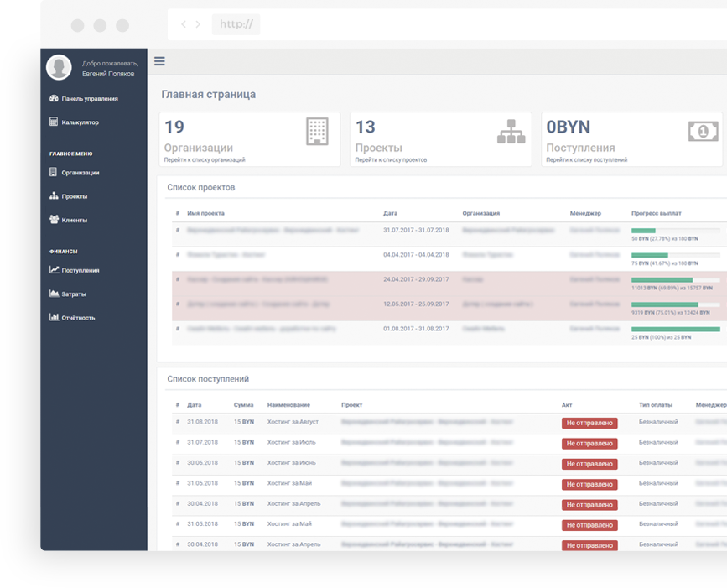Click date 04.04.2017 - 04.04.2018
Image resolution: width=727 pixels, height=588 pixels.
click(416, 255)
